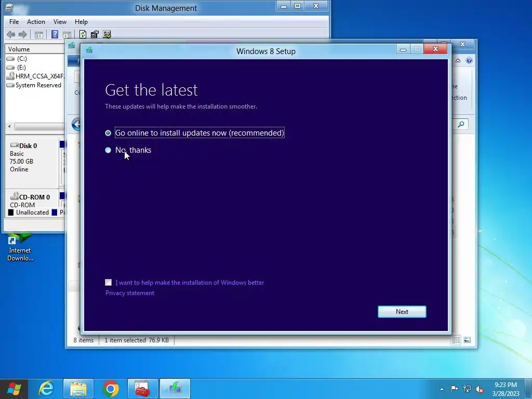
Task: Show hidden system tray icons
Action: (442, 389)
